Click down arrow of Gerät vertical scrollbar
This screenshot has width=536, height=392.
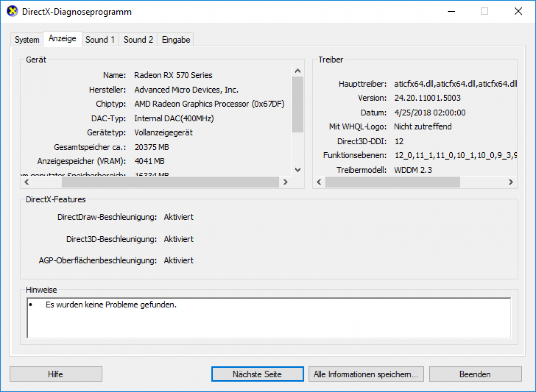coord(298,169)
